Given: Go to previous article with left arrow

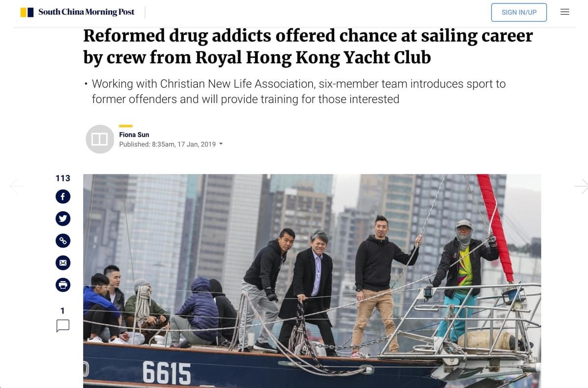Looking at the screenshot, I should pos(17,186).
